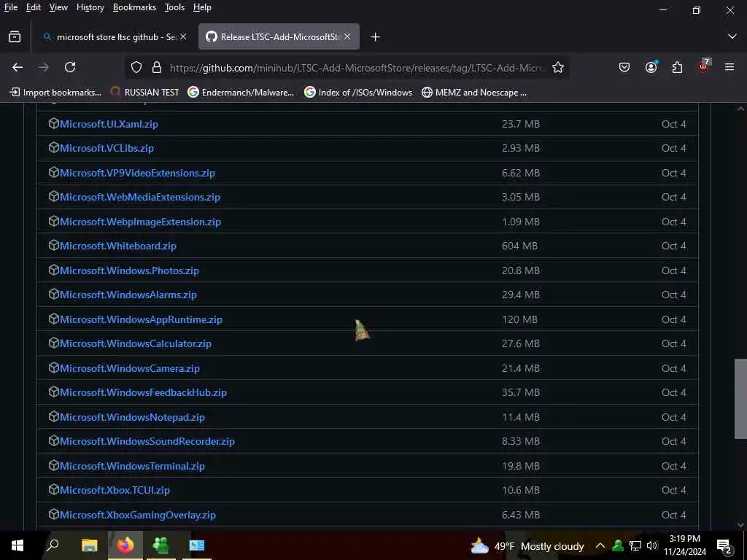
Task: Show hidden system tray icons
Action: [x=600, y=545]
